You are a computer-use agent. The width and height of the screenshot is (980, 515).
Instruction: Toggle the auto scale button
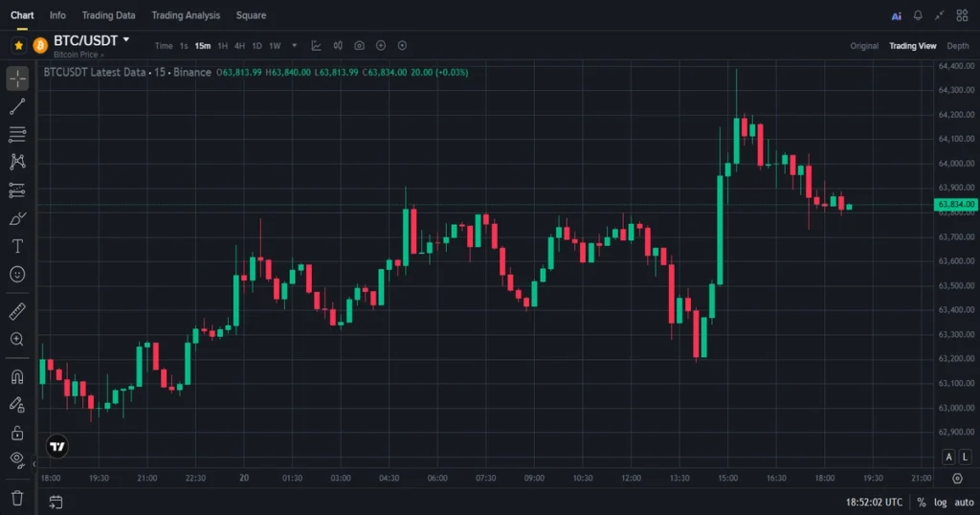pos(964,502)
